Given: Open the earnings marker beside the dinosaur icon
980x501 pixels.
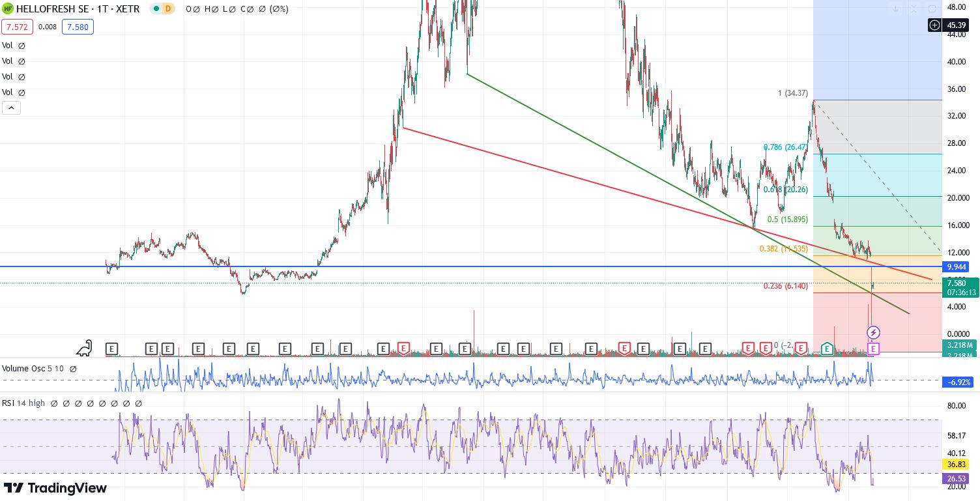Looking at the screenshot, I should 111,349.
